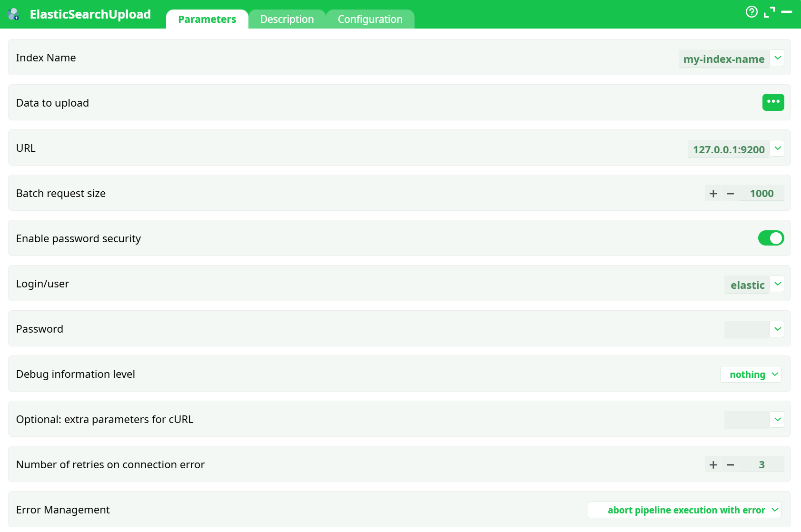Expand the dialog to fullscreen
801x532 pixels.
(x=768, y=12)
